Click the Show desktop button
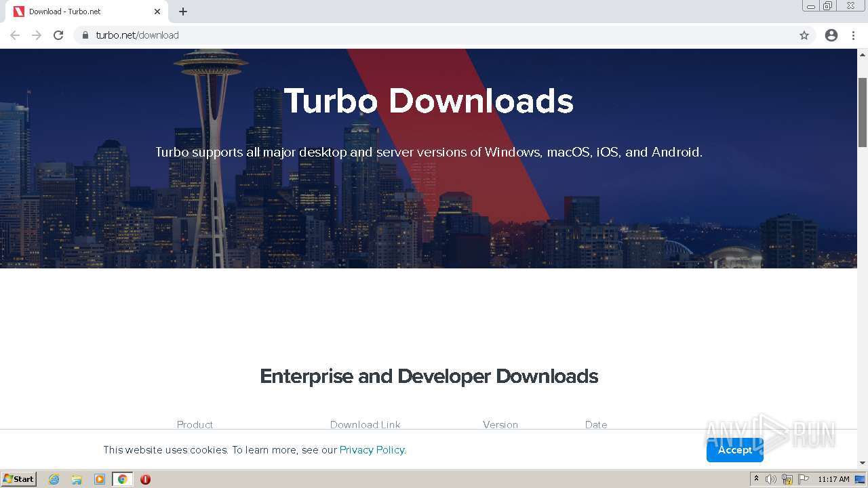Viewport: 868px width, 488px height. click(x=861, y=479)
